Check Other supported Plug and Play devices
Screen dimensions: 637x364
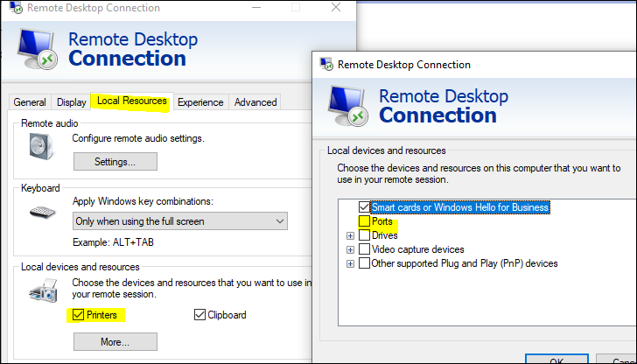click(364, 263)
